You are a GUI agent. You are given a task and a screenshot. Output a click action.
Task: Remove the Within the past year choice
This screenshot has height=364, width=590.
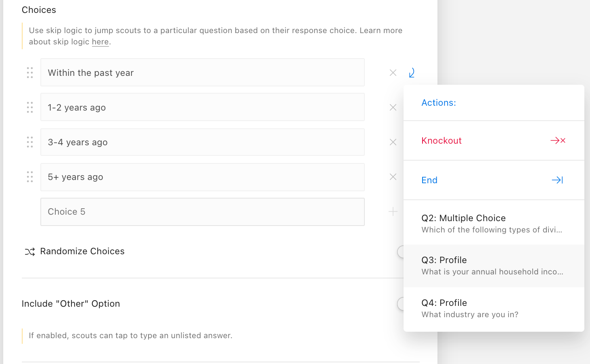[393, 73]
